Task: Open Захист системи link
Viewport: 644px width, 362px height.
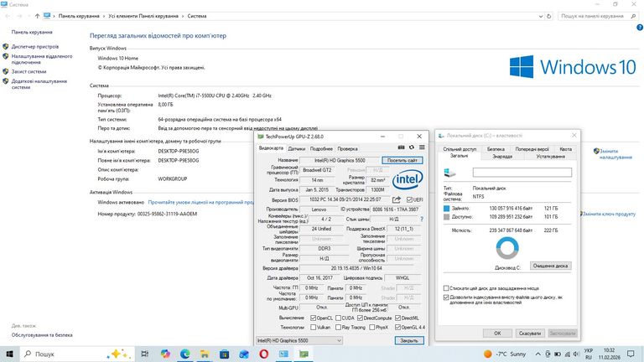Action: (x=29, y=71)
